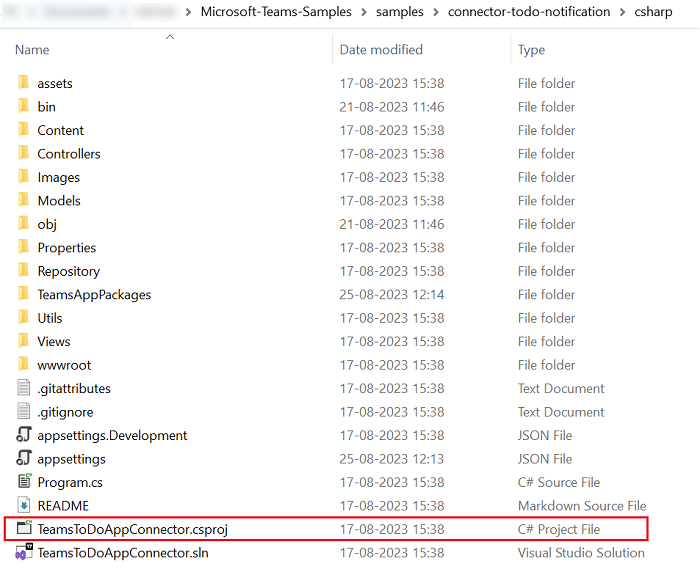Click the C# Project File type cell
This screenshot has width=700, height=572.
click(559, 529)
